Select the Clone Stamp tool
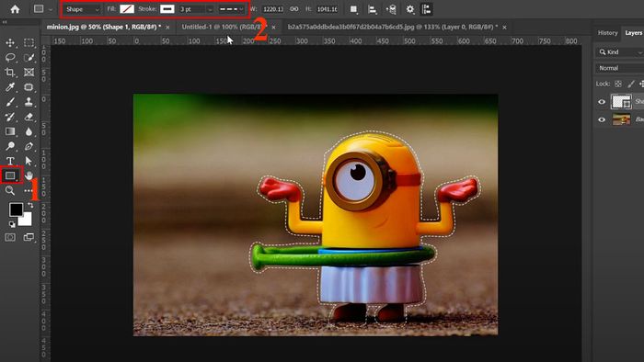This screenshot has width=644, height=362. [x=29, y=102]
